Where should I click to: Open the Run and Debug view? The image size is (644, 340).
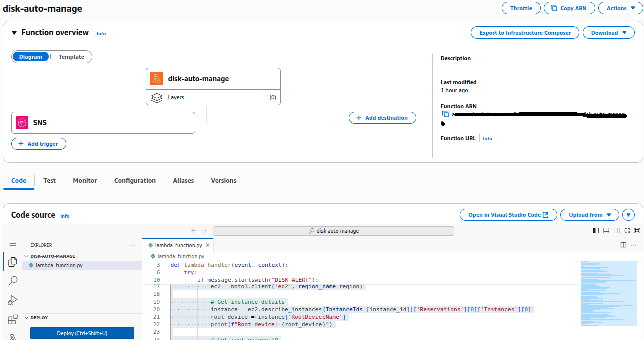click(13, 300)
